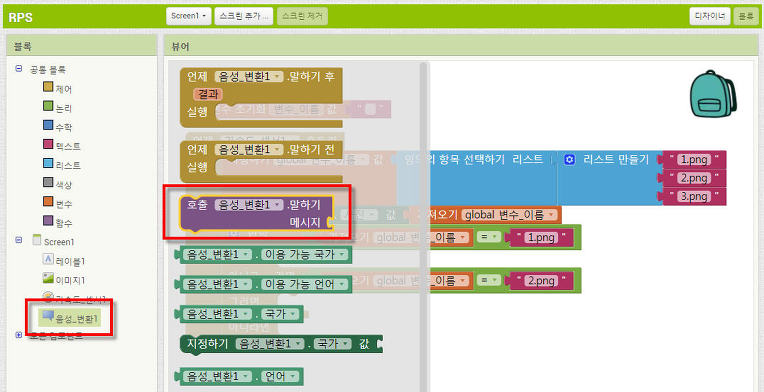This screenshot has width=764, height=392.
Task: Select the 이미지1 component in the tree
Action: (x=64, y=280)
